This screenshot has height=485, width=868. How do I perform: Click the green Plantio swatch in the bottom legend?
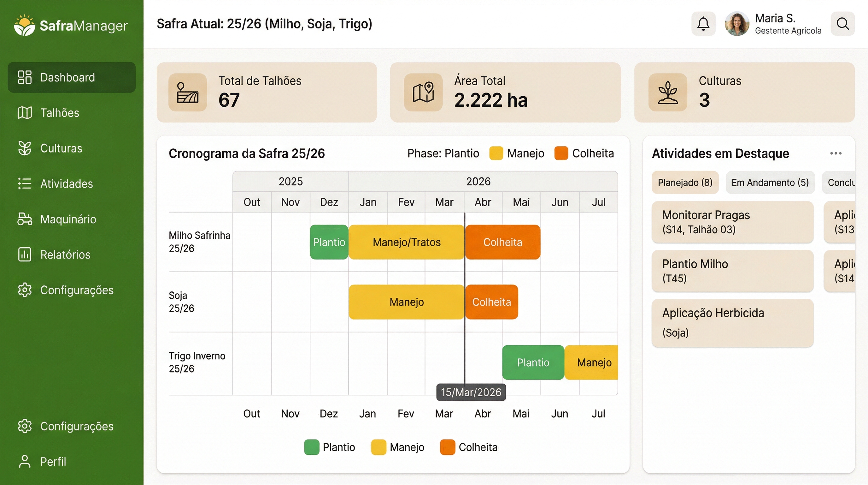311,447
